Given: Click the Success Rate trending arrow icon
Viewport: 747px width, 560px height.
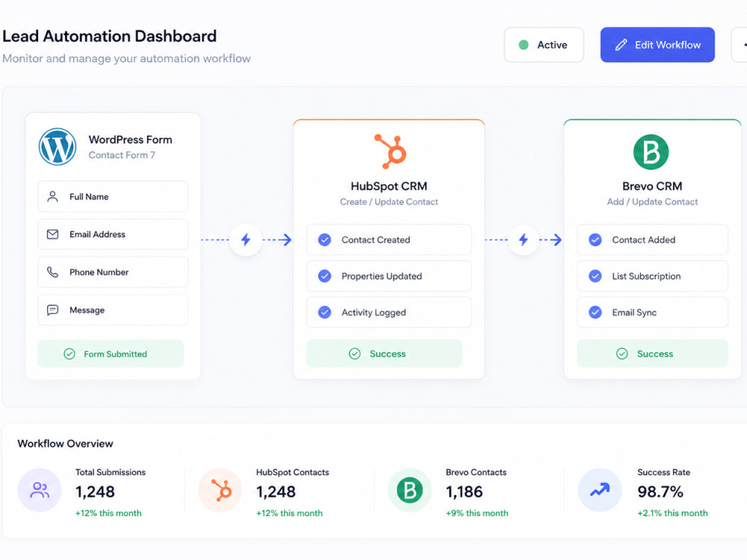Looking at the screenshot, I should pos(600,490).
